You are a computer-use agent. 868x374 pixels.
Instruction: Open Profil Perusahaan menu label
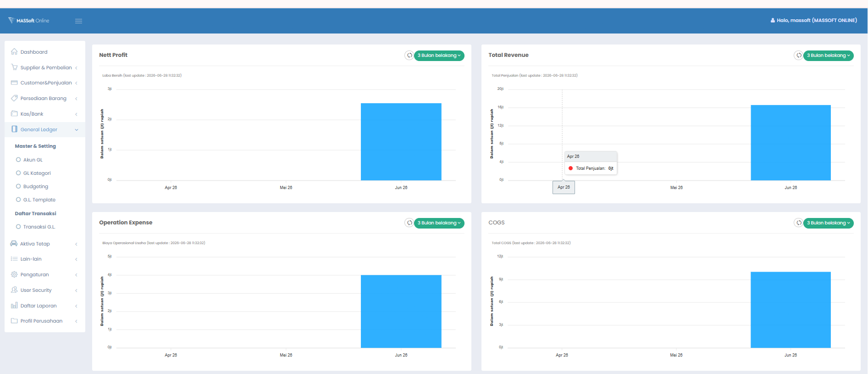(x=41, y=321)
